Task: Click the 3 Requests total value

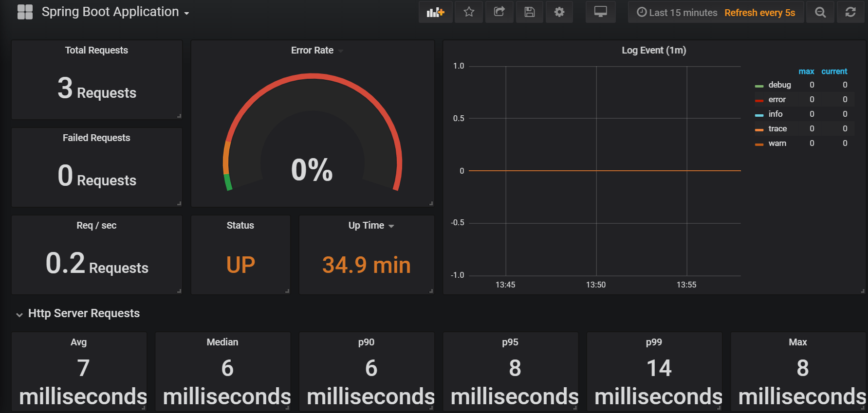Action: point(97,89)
